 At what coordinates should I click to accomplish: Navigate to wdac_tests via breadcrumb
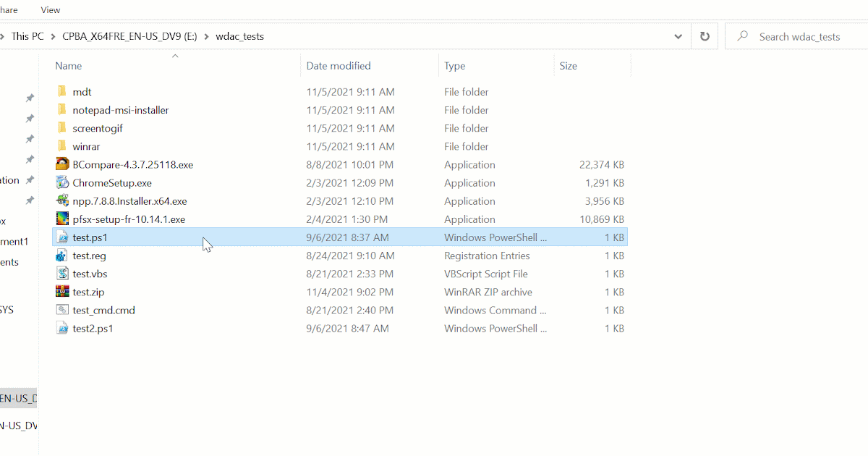click(239, 35)
